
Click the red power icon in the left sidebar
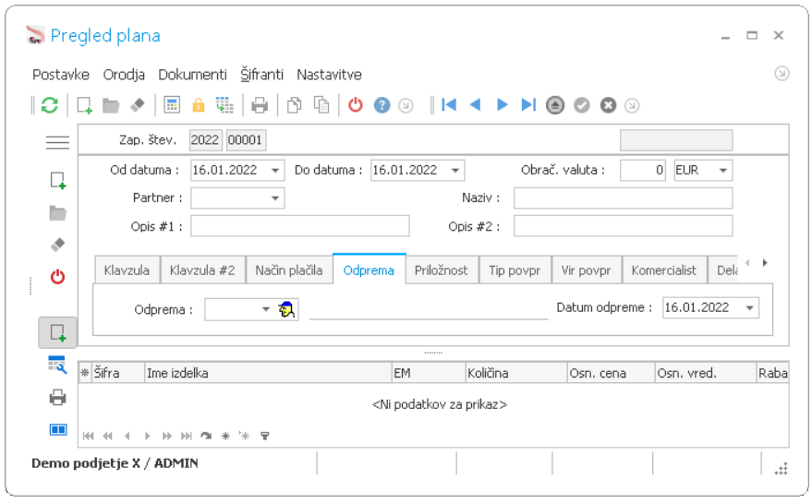(x=57, y=277)
